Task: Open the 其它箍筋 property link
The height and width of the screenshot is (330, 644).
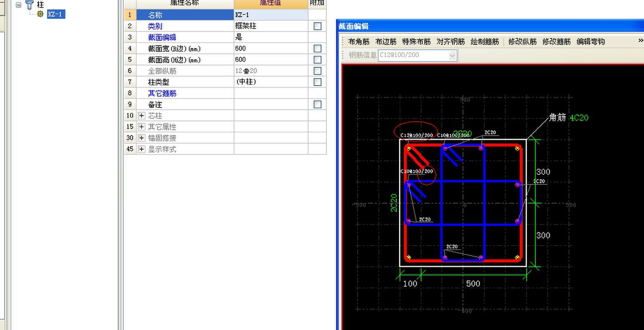Action: [x=162, y=93]
